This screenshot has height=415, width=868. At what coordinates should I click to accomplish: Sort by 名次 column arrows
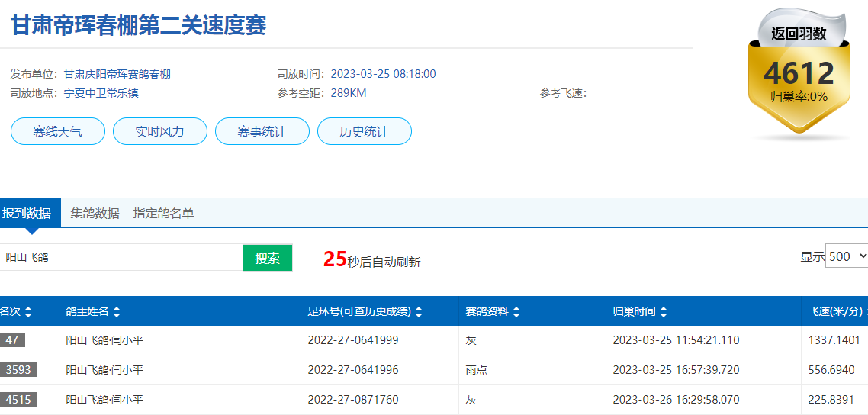[28, 312]
